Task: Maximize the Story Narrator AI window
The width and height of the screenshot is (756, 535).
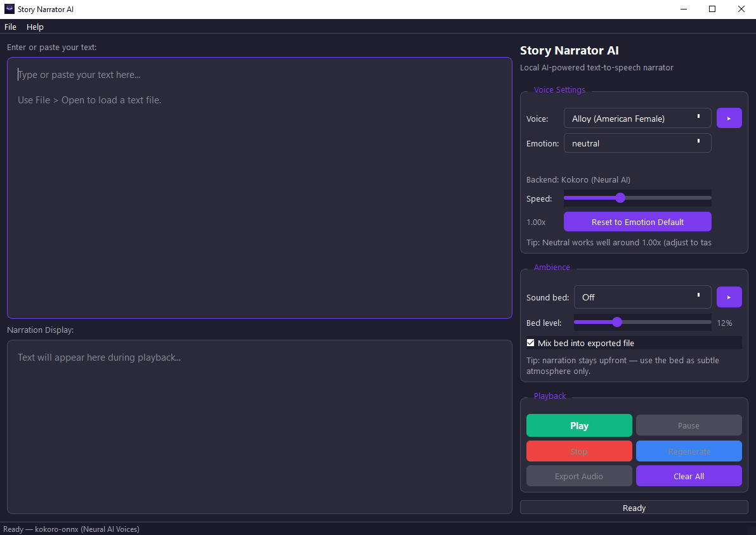Action: pos(712,9)
